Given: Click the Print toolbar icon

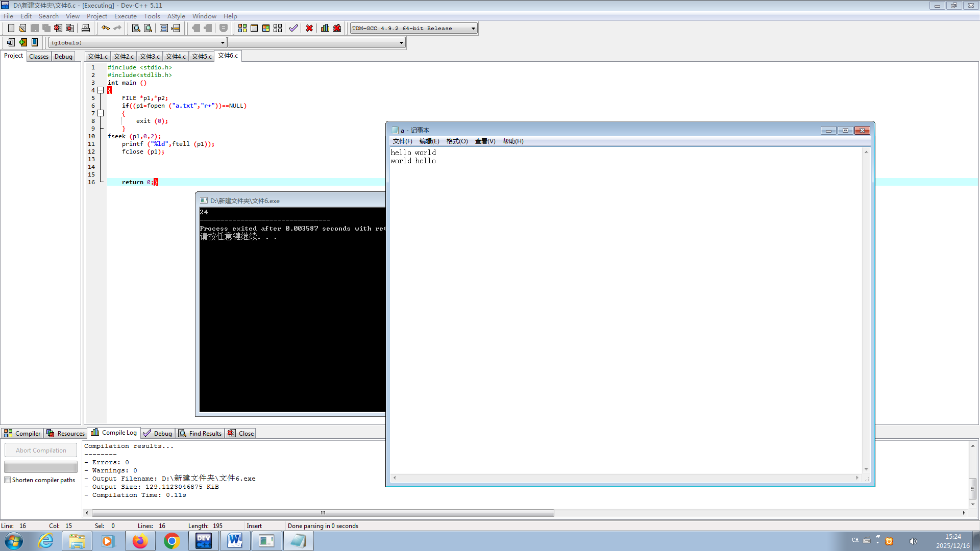Looking at the screenshot, I should 86,28.
